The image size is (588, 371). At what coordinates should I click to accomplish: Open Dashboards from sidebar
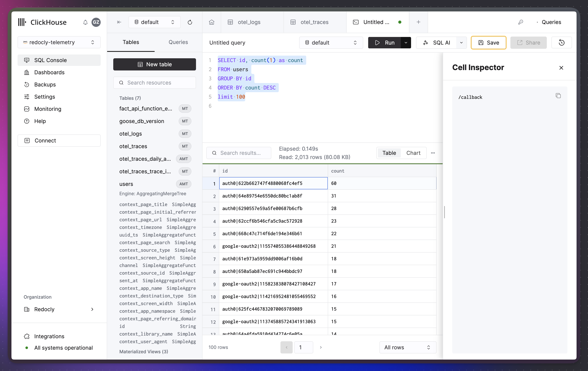(59, 72)
